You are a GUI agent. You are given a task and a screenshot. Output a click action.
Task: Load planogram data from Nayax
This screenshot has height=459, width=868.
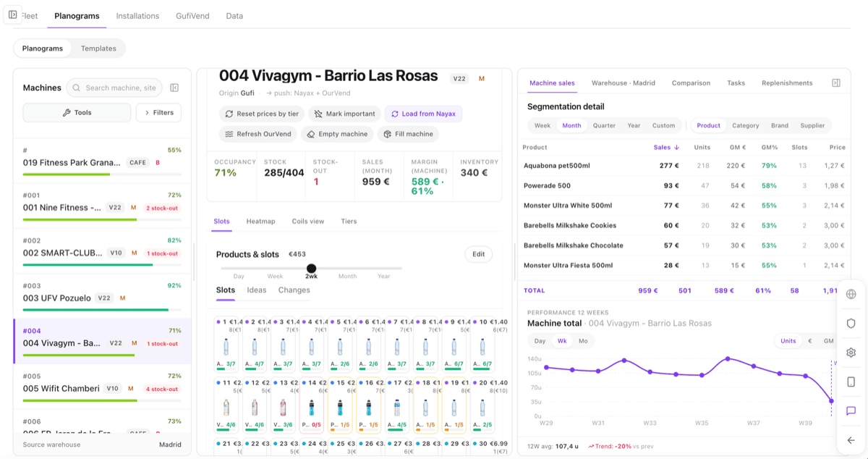coord(423,114)
